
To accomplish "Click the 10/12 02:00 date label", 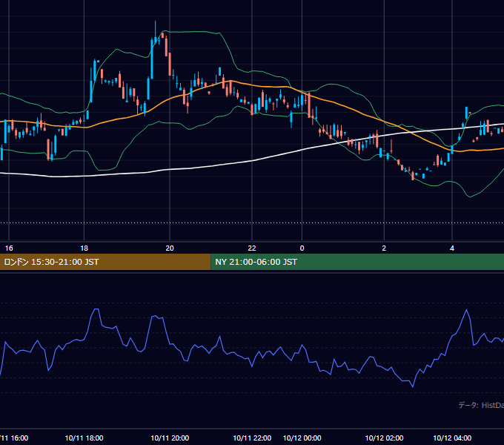I will [384, 438].
